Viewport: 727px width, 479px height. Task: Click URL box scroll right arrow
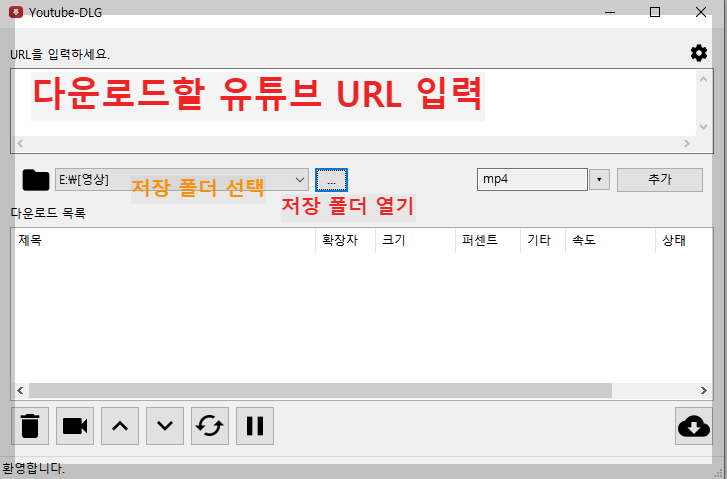pyautogui.click(x=687, y=144)
